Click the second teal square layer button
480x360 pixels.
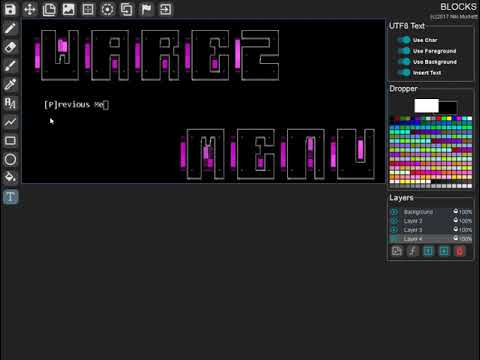click(x=444, y=251)
